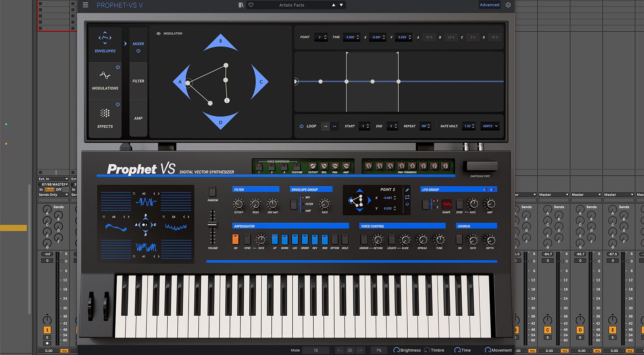The height and width of the screenshot is (355, 644).
Task: Toggle the Arpeggiator HOLD switch
Action: pos(345,239)
